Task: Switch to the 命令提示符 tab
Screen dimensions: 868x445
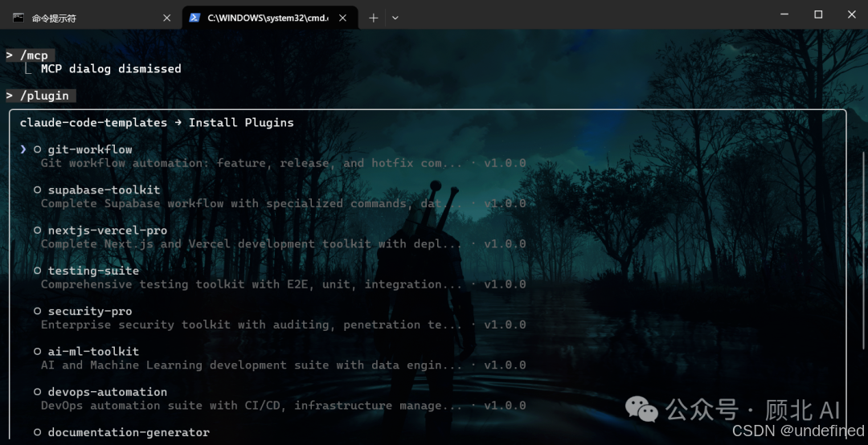Action: [x=92, y=18]
